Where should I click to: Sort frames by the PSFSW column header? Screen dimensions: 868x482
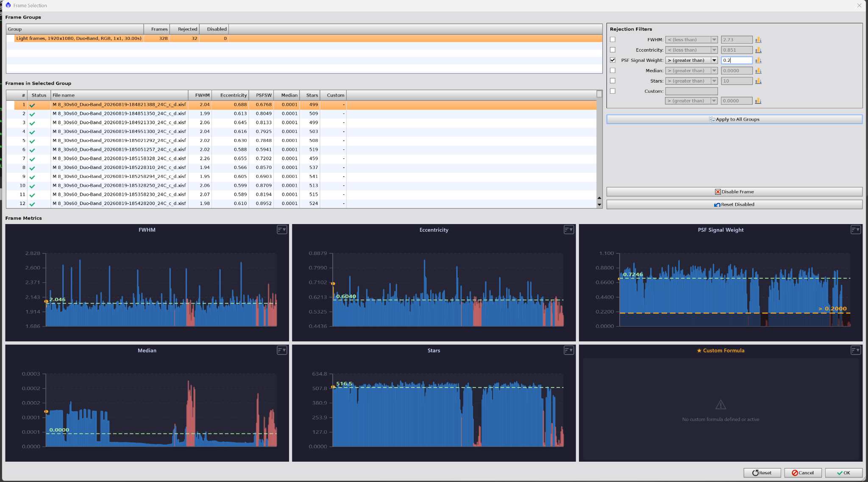(x=262, y=95)
